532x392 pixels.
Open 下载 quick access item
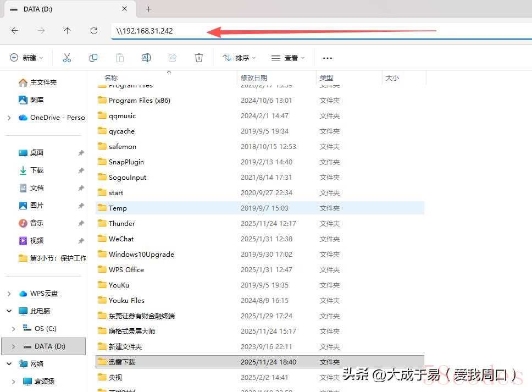[x=31, y=170]
